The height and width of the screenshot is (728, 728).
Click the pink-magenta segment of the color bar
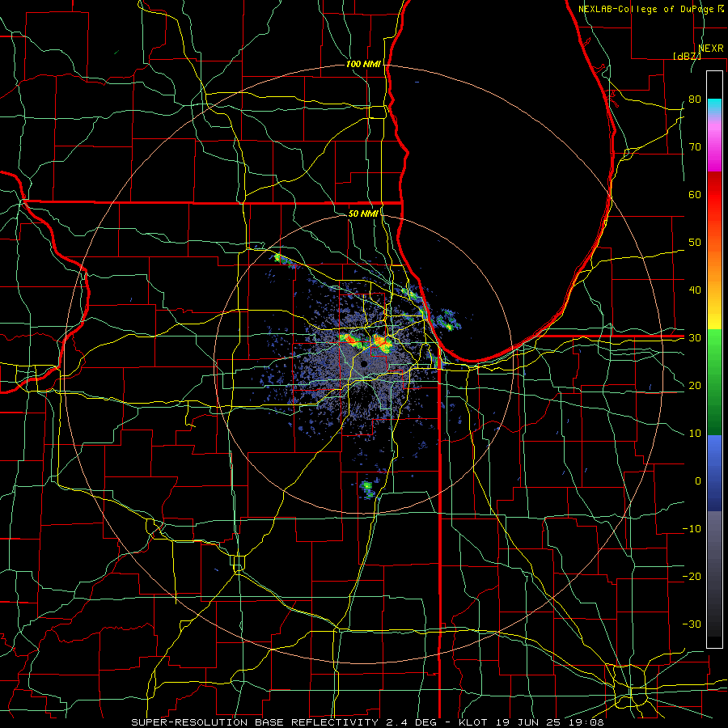(x=714, y=144)
